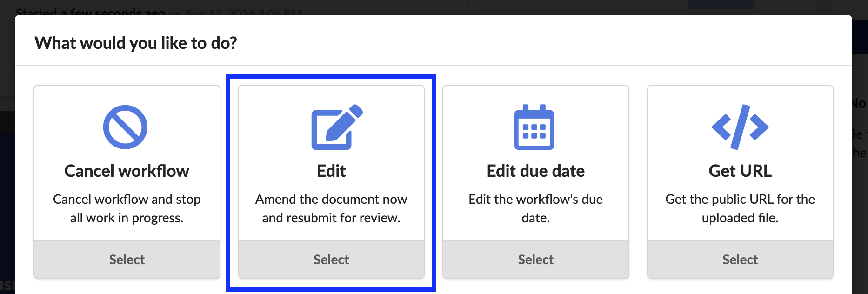This screenshot has width=868, height=294.
Task: Pick Select under Edit due date
Action: pos(536,260)
